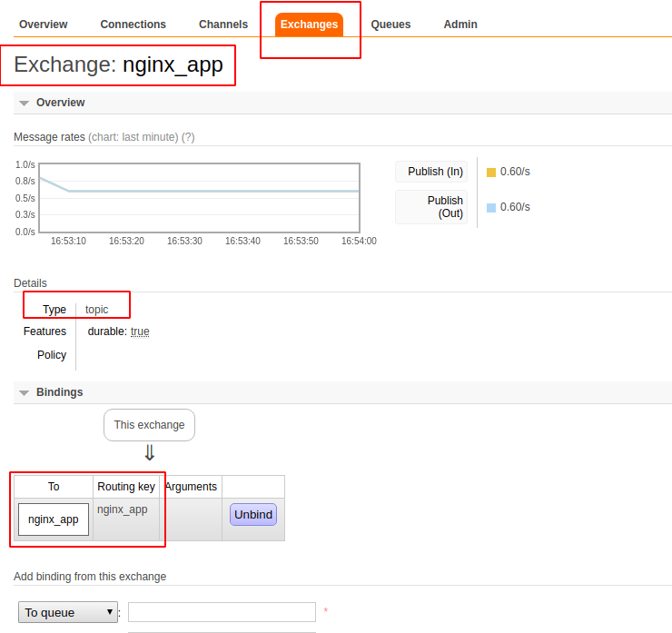Collapse the Overview section triangle

pyautogui.click(x=24, y=104)
